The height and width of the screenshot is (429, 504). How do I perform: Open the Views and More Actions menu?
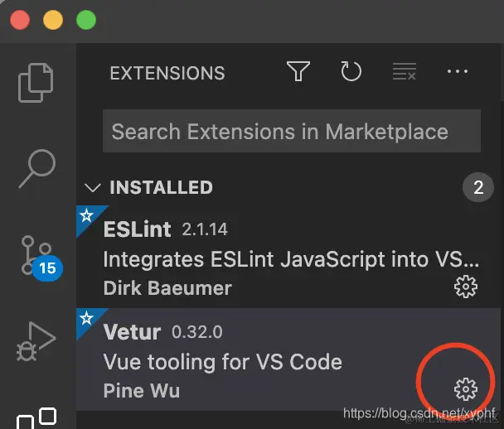(458, 72)
